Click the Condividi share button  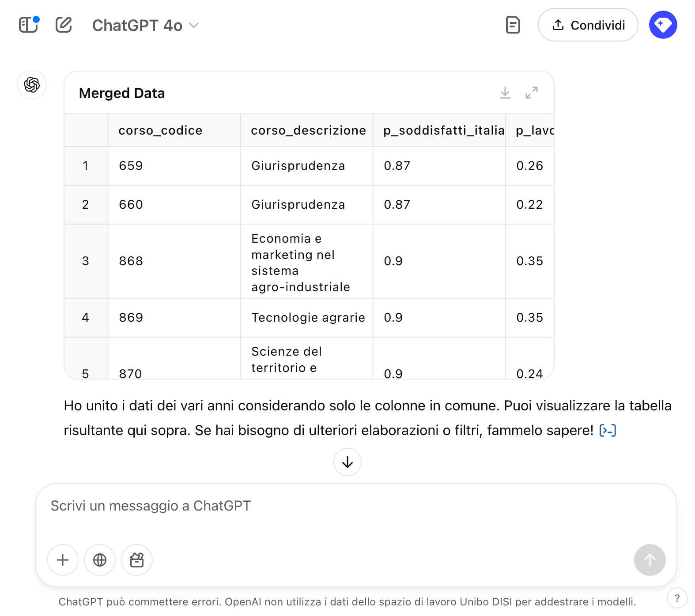(x=588, y=25)
